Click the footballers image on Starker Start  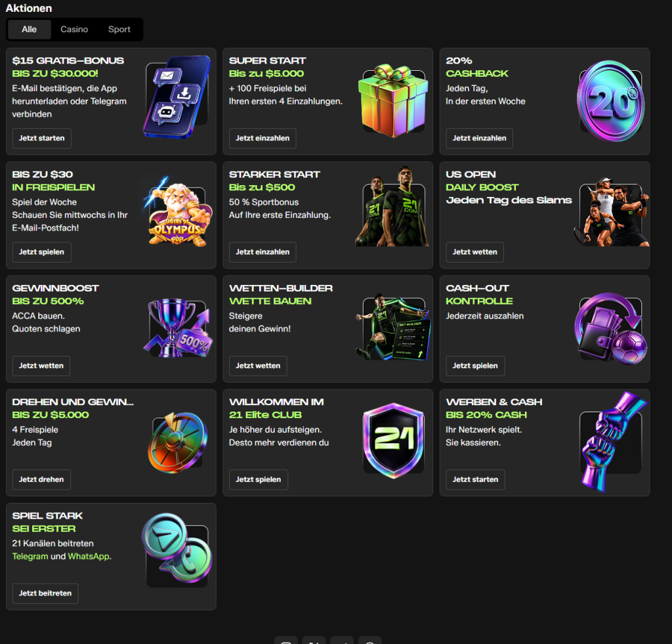tap(392, 207)
